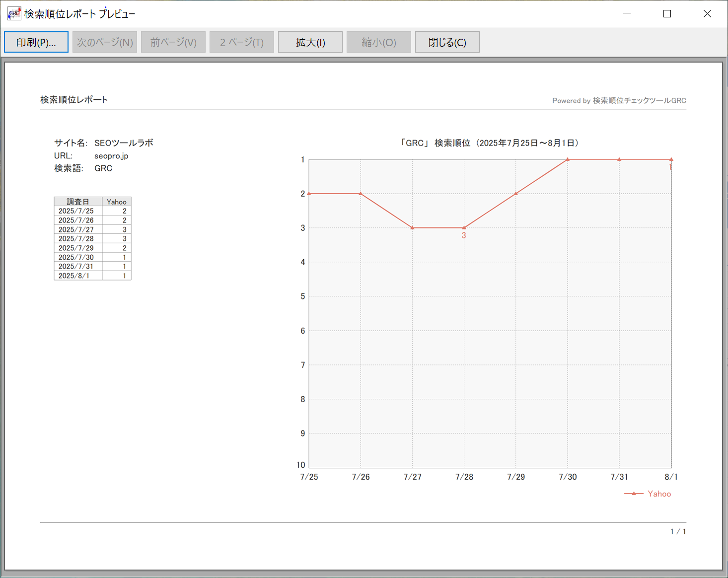
Task: Click the 7/29 data point on chart
Action: tap(516, 194)
